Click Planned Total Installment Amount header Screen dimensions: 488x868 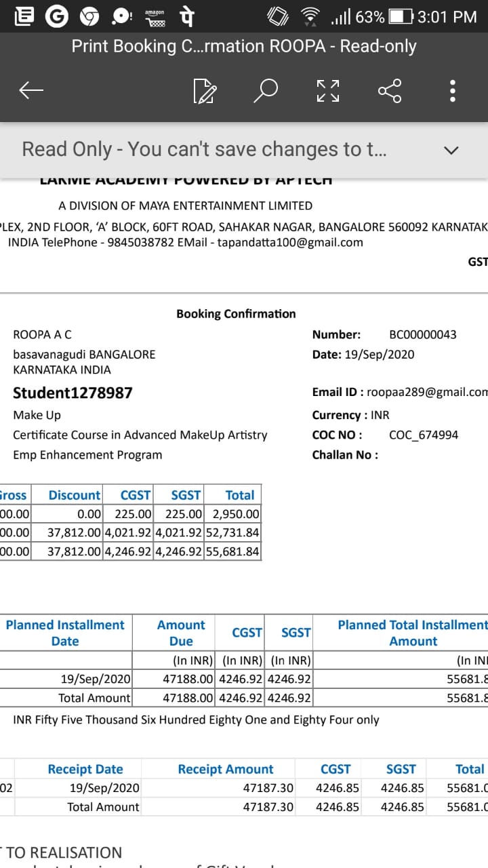(x=413, y=633)
